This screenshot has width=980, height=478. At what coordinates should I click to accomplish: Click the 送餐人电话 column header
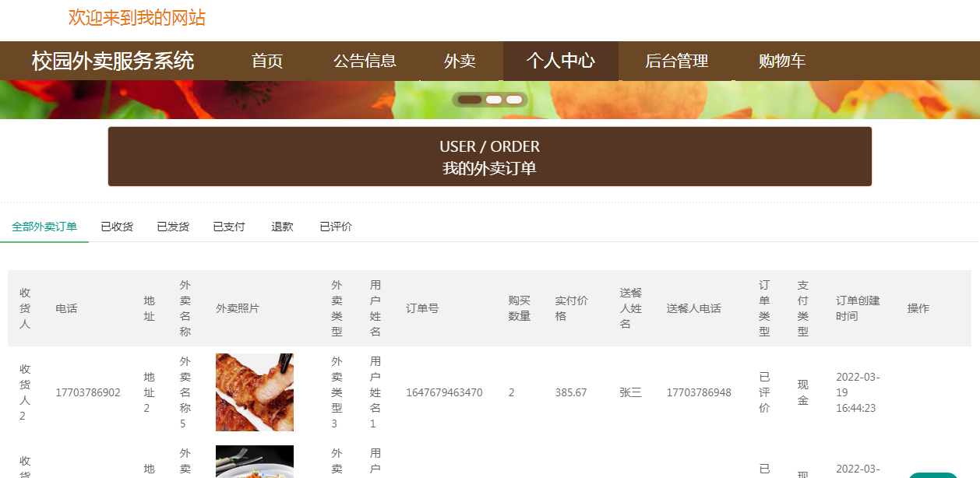coord(694,308)
